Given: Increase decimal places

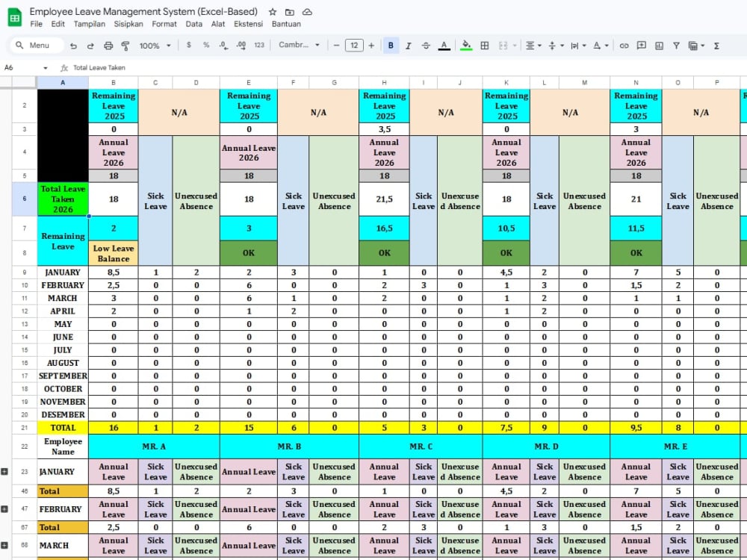Looking at the screenshot, I should [241, 46].
